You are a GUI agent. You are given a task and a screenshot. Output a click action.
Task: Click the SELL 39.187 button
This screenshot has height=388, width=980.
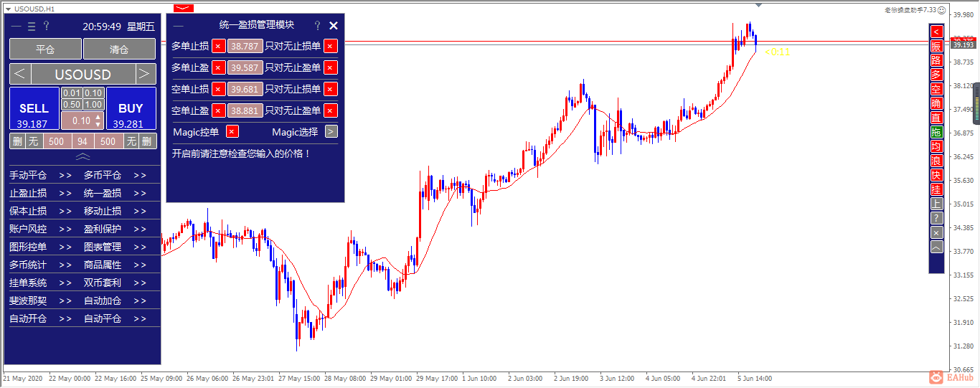(x=34, y=109)
